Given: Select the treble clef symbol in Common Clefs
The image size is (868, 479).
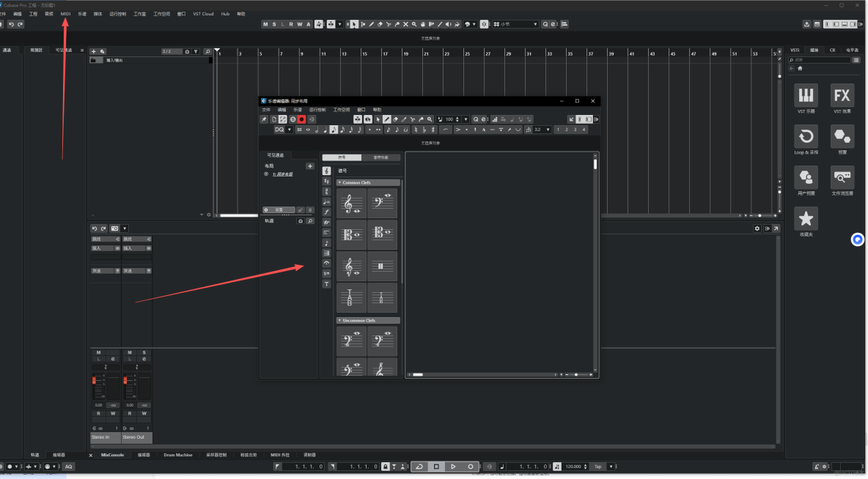Looking at the screenshot, I should coord(351,204).
